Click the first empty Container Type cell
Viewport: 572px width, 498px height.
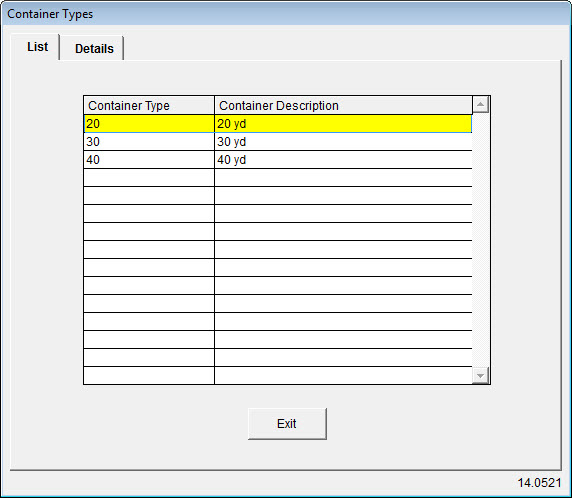(x=149, y=178)
